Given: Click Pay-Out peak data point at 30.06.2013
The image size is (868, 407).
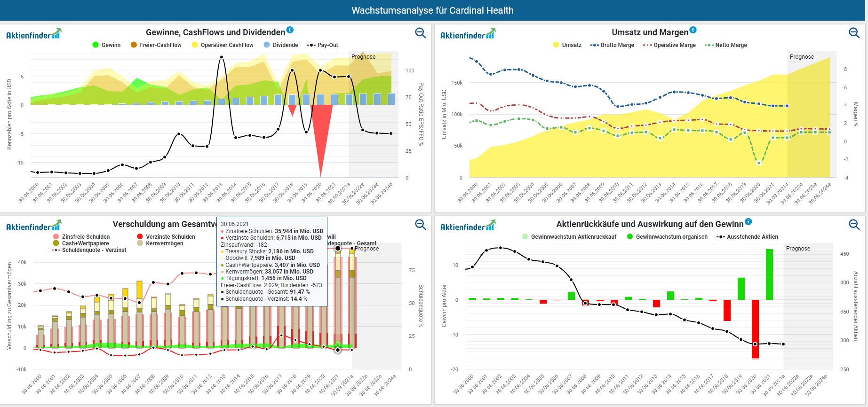Looking at the screenshot, I should pyautogui.click(x=221, y=57).
